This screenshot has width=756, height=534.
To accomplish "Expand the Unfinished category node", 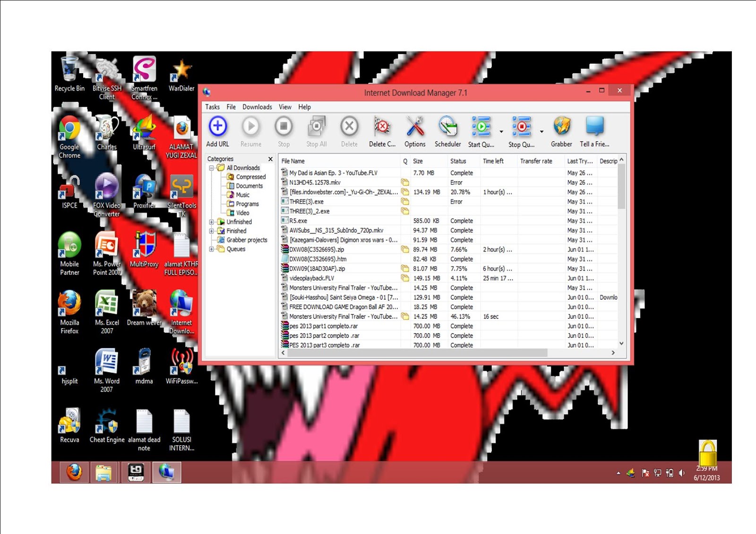I will click(x=211, y=222).
